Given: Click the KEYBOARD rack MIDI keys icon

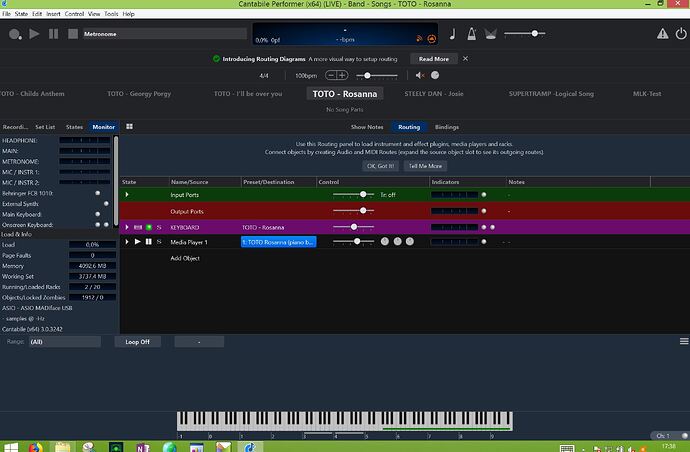Looking at the screenshot, I should click(138, 227).
